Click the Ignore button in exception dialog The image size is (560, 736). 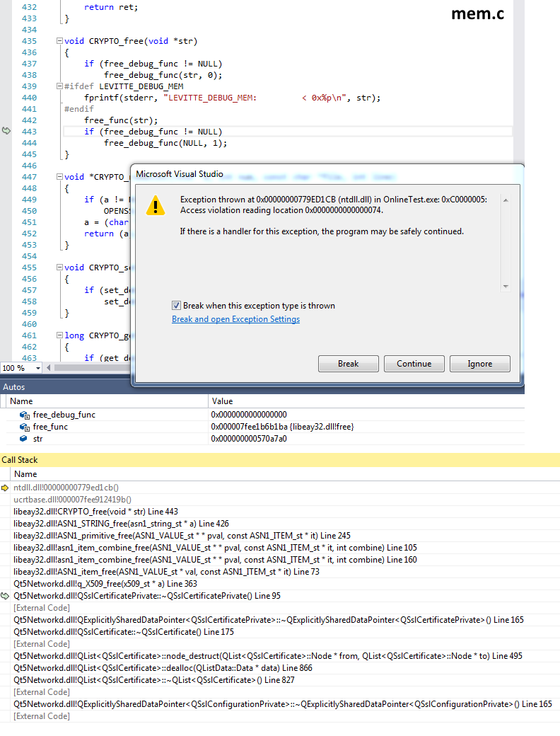click(480, 364)
